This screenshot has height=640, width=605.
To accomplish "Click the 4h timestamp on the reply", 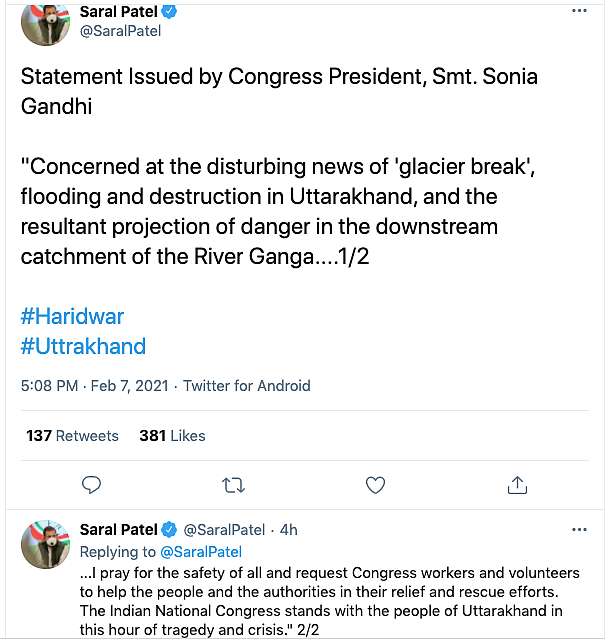I will (289, 530).
